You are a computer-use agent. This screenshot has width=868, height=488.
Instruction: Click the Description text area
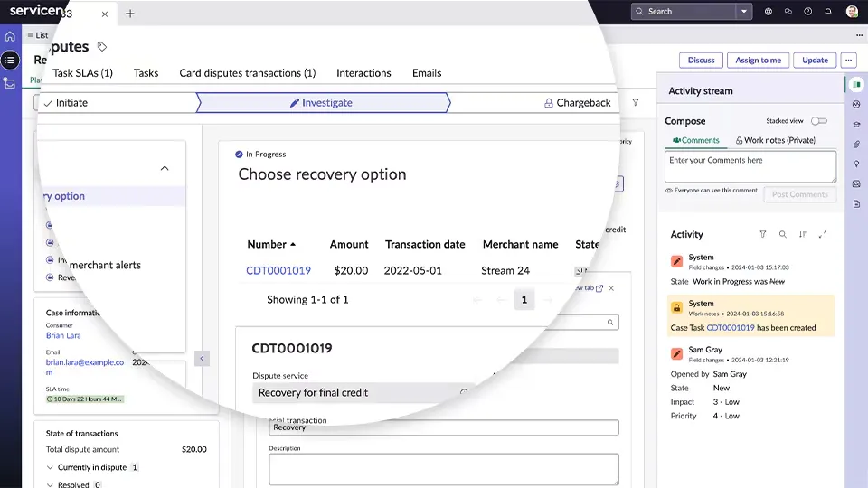coord(444,469)
